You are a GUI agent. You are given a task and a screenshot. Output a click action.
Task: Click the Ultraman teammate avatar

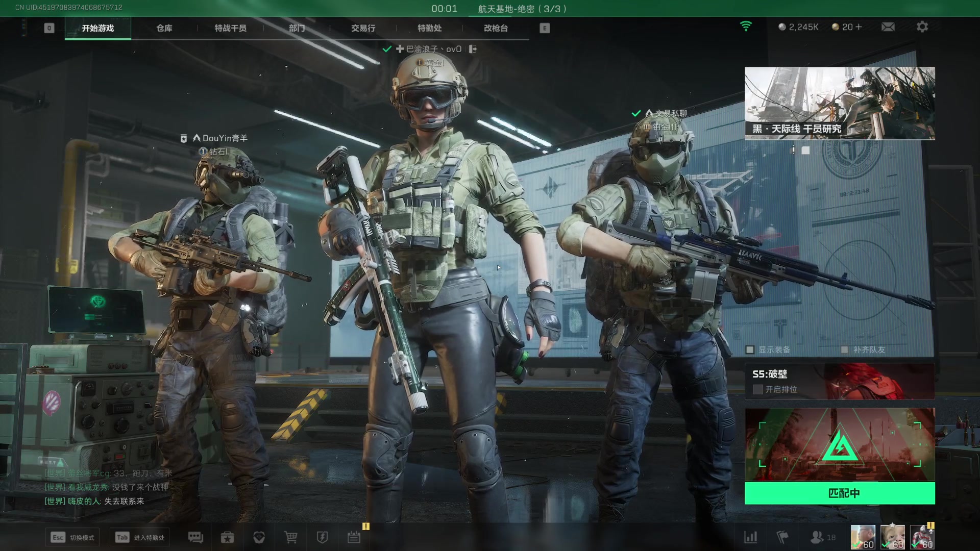[922, 537]
